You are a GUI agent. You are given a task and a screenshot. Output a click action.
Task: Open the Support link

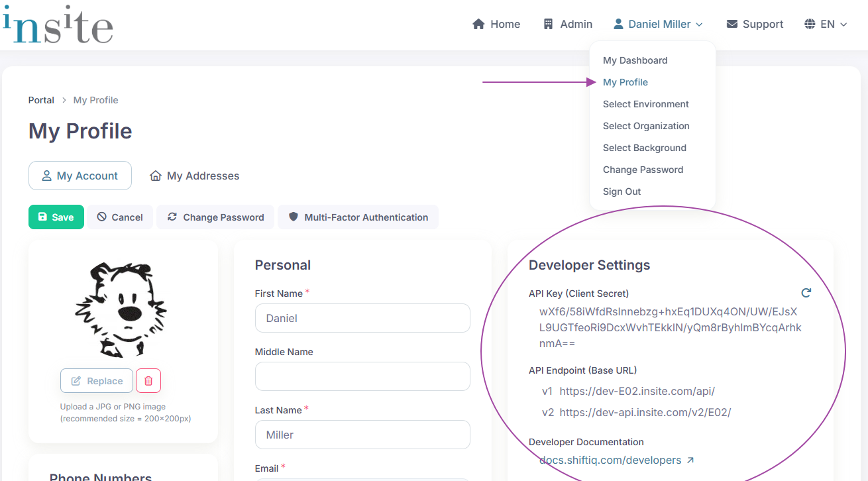[755, 24]
